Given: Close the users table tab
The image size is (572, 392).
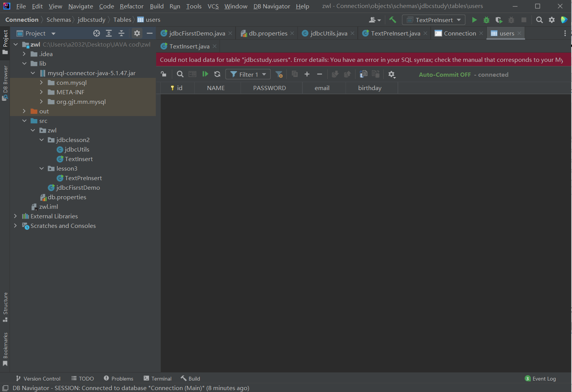Looking at the screenshot, I should click(x=519, y=33).
